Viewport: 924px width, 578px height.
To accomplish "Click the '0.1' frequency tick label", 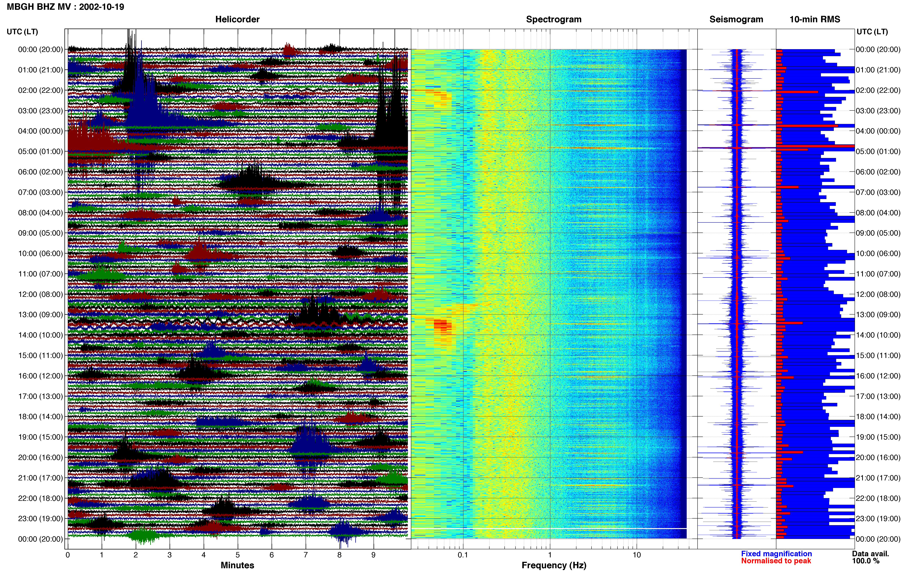I will (x=463, y=555).
